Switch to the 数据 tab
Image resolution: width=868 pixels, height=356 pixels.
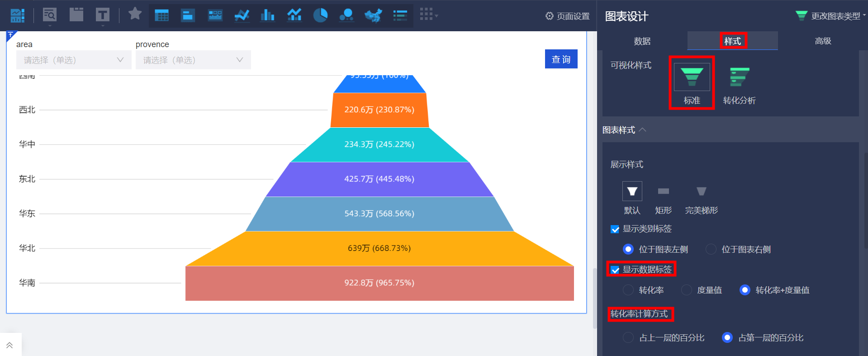(x=642, y=41)
